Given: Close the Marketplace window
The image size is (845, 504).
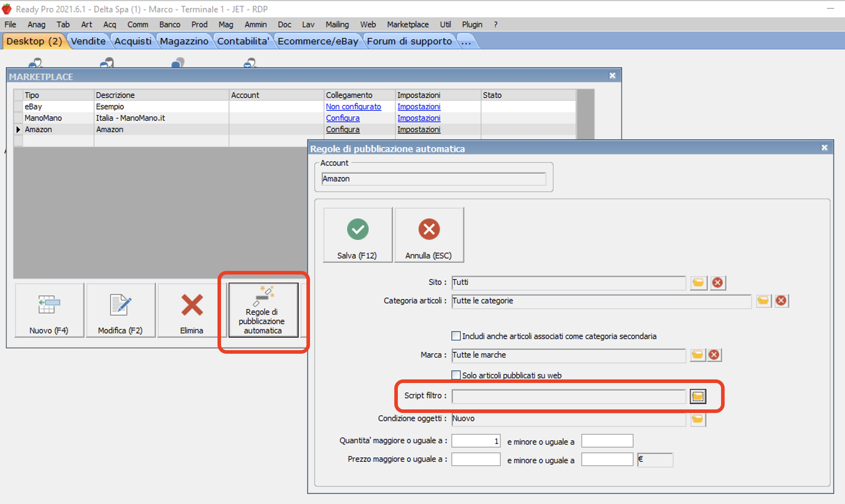Looking at the screenshot, I should click(x=612, y=76).
